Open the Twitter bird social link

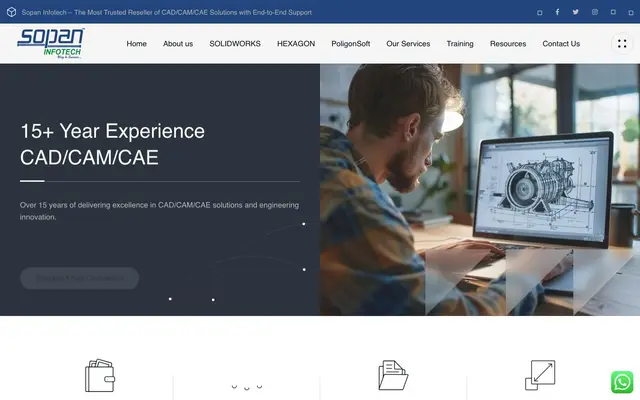[576, 12]
